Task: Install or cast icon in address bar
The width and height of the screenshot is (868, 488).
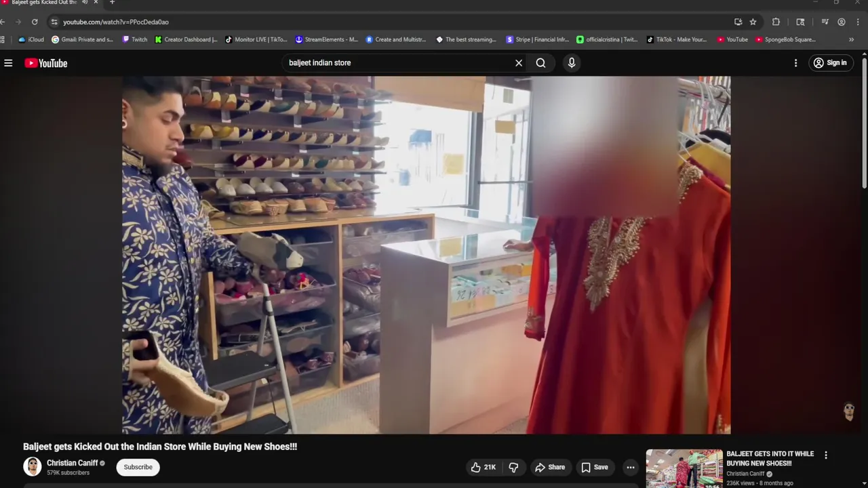Action: 738,22
